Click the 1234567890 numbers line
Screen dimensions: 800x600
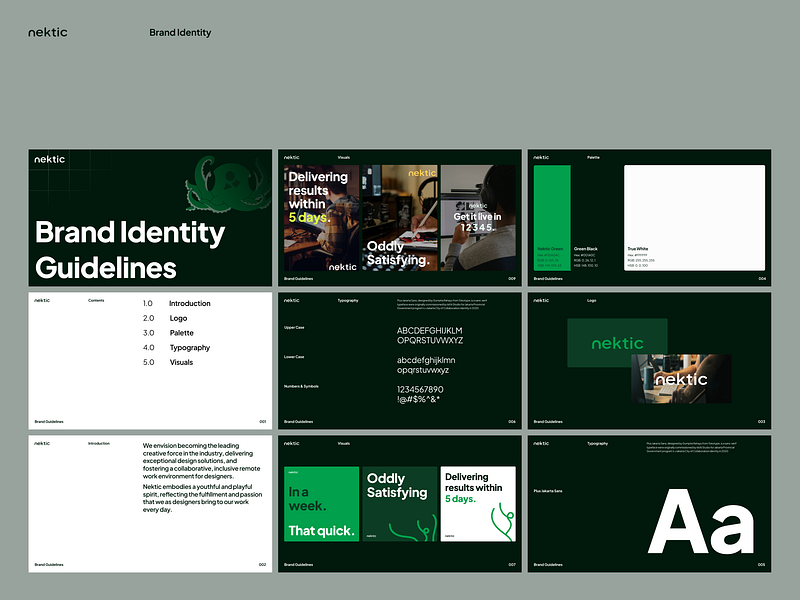click(x=420, y=389)
